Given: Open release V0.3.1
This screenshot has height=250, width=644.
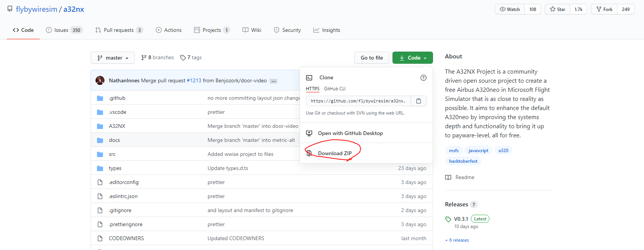Looking at the screenshot, I should (461, 219).
